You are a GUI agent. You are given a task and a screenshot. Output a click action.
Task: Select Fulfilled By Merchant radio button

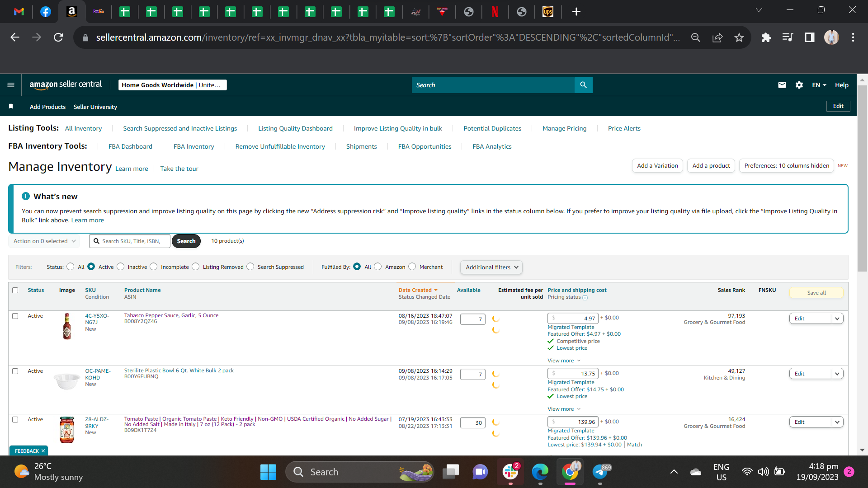click(412, 267)
